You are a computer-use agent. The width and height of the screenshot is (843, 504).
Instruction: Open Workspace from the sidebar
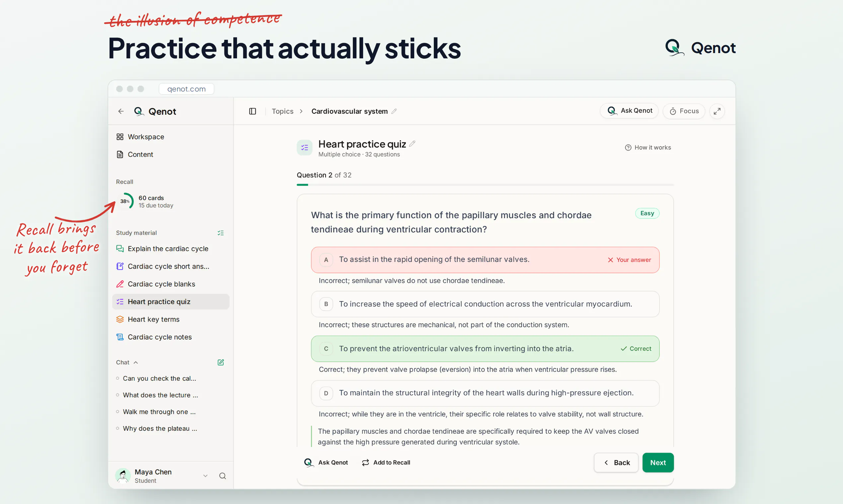[171, 137]
